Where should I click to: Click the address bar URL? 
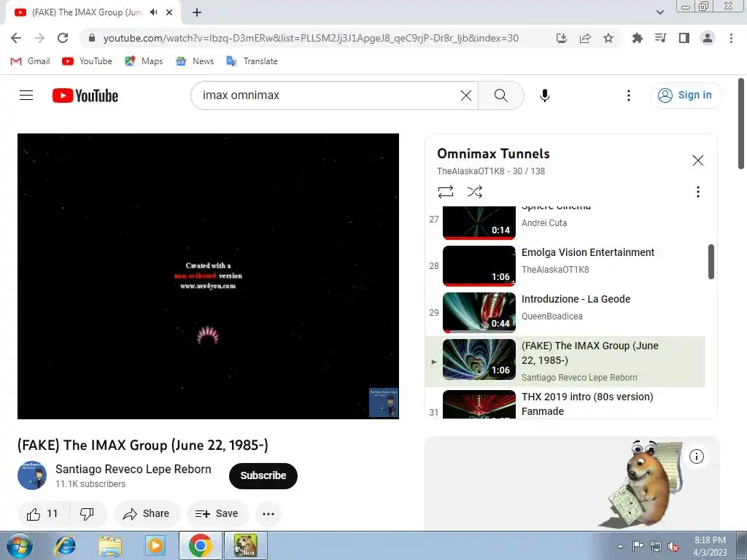pos(311,38)
